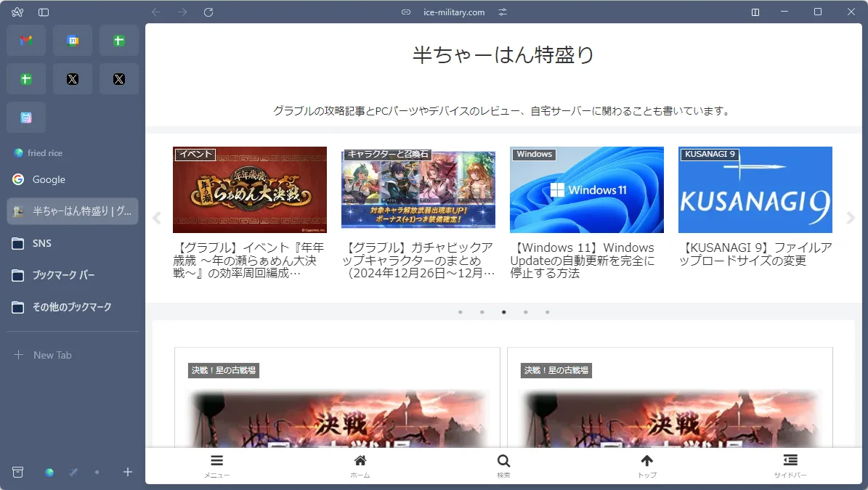This screenshot has height=490, width=868.
Task: Expand the その他のブックマーク folder
Action: [x=73, y=307]
